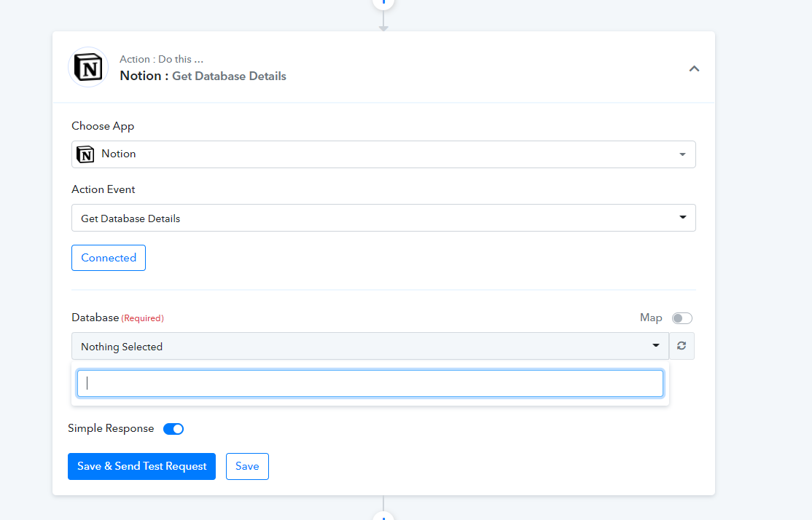Add a step above the Notion action
This screenshot has height=520, width=812.
tap(383, 3)
